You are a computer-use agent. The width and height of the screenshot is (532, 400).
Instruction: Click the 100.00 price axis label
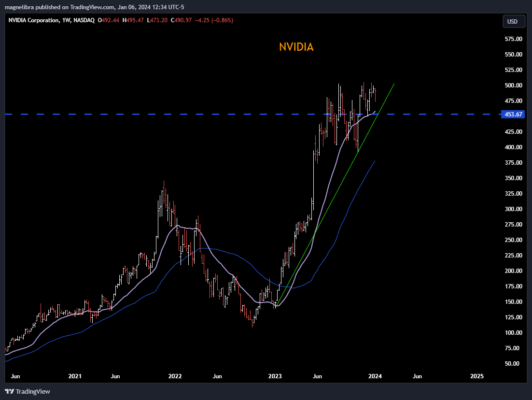(x=513, y=332)
